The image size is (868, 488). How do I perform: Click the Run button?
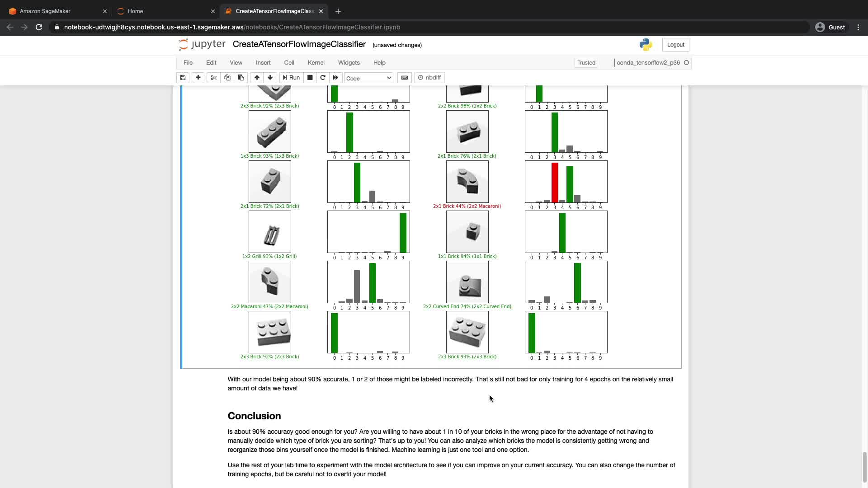[291, 78]
